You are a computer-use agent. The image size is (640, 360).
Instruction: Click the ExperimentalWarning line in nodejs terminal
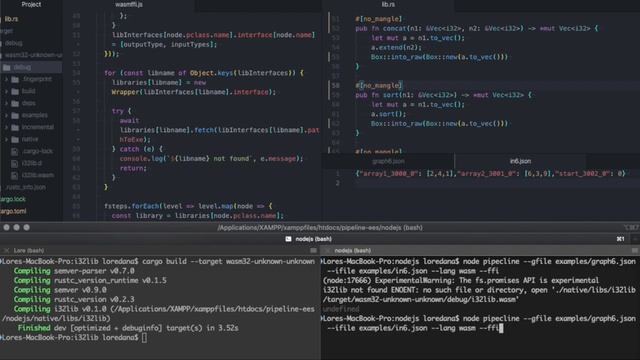461,280
